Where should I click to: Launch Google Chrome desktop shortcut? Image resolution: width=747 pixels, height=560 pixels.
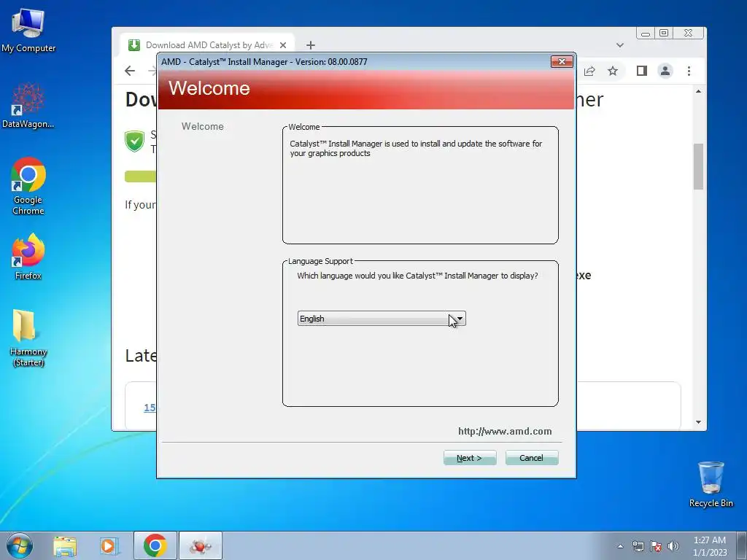tap(28, 186)
